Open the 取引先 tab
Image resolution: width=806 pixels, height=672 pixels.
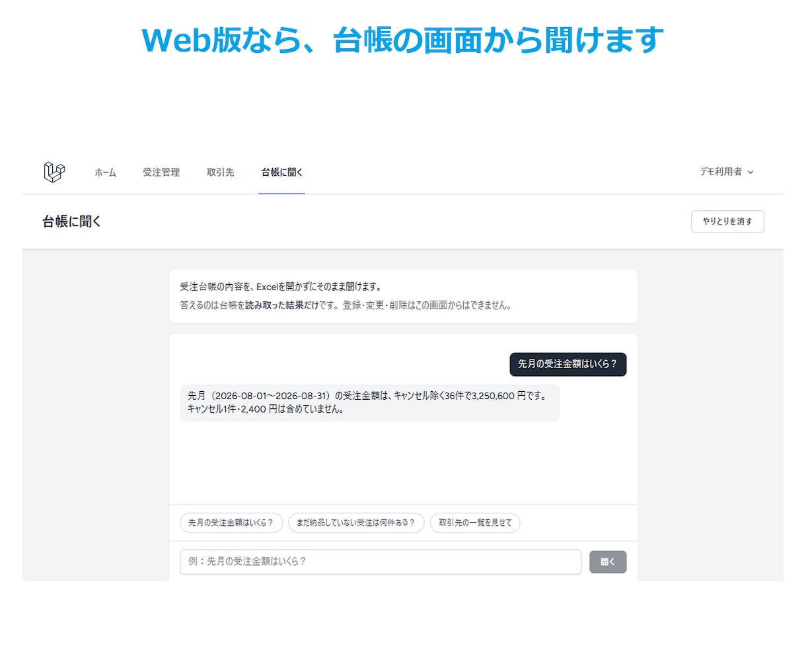[x=220, y=172]
